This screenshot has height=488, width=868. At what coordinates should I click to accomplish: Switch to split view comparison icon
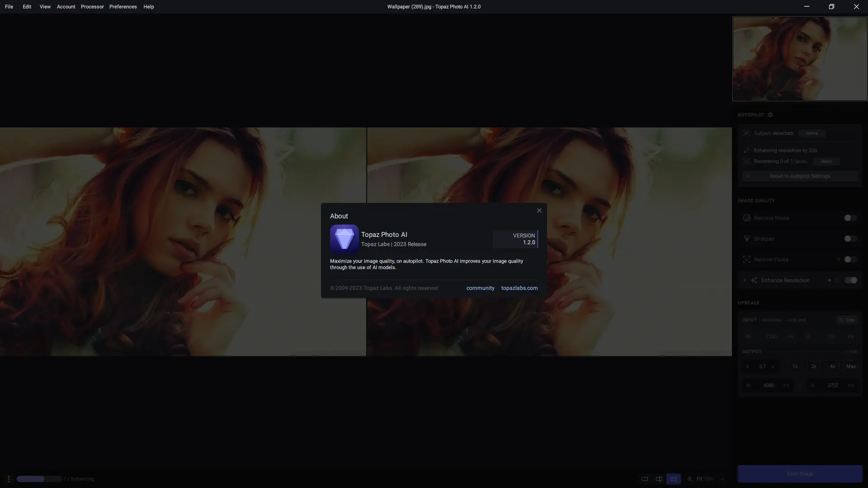[659, 479]
